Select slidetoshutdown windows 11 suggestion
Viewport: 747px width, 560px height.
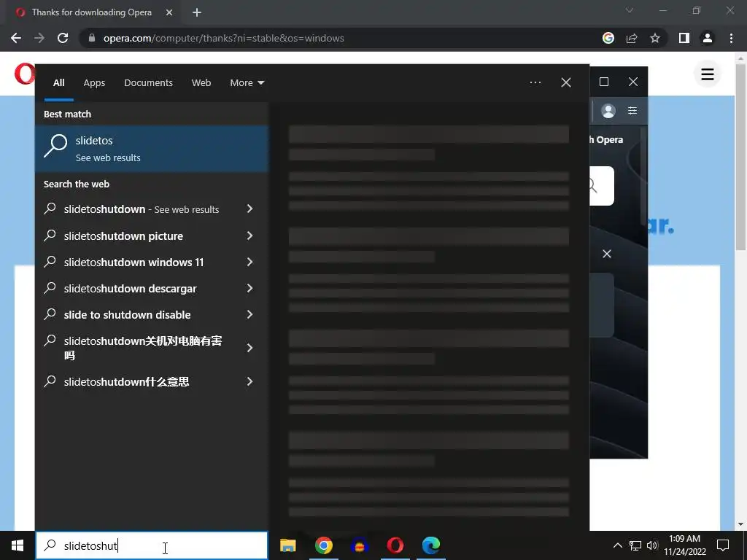(x=133, y=262)
